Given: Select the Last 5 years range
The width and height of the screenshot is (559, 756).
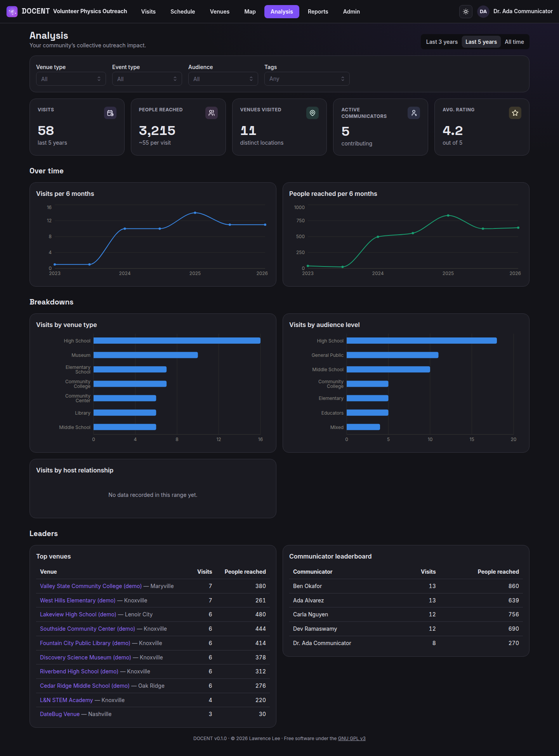Looking at the screenshot, I should point(481,42).
